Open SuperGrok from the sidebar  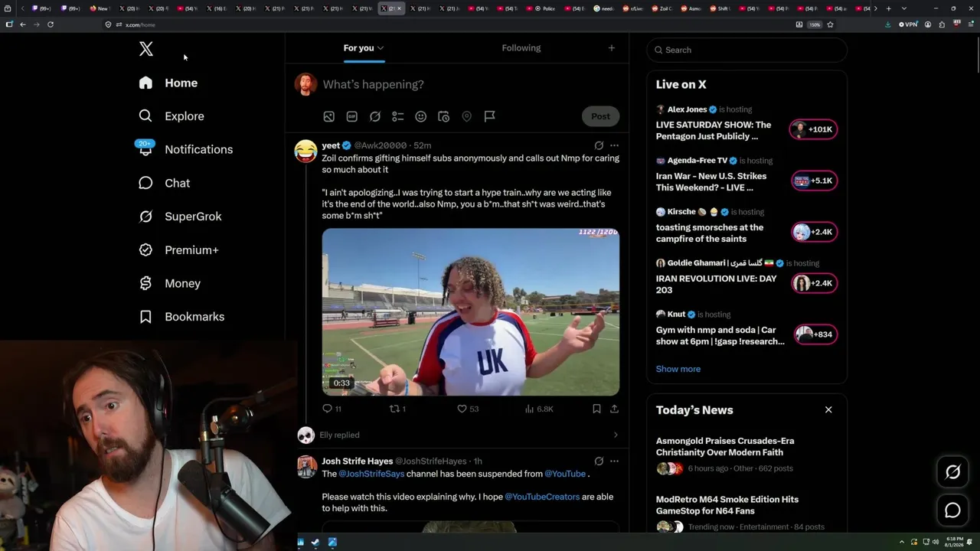tap(180, 217)
